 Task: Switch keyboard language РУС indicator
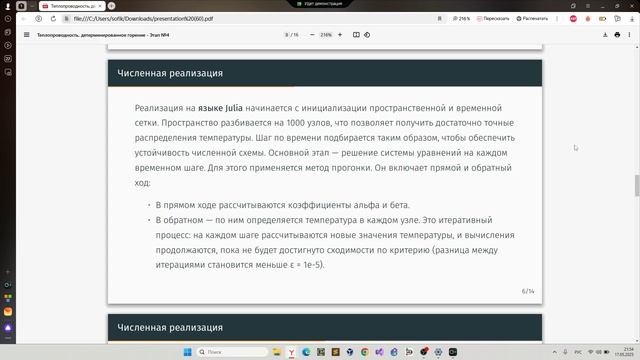[x=578, y=352]
